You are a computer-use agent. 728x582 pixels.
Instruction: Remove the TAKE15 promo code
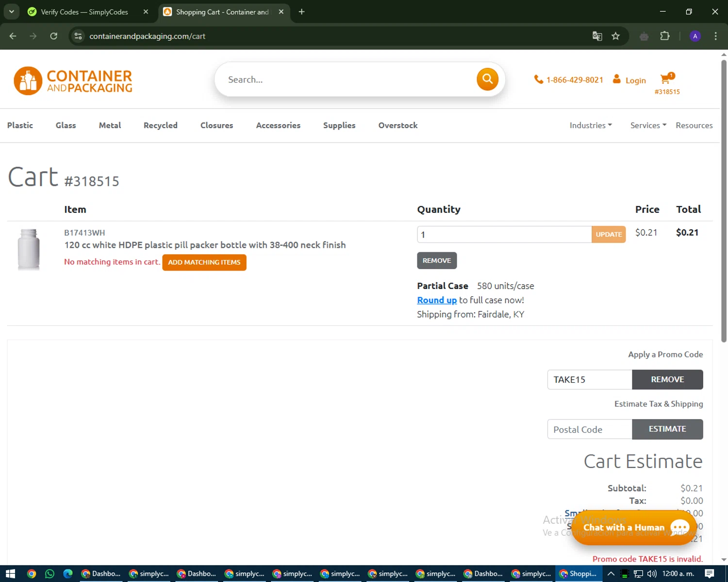coord(667,379)
